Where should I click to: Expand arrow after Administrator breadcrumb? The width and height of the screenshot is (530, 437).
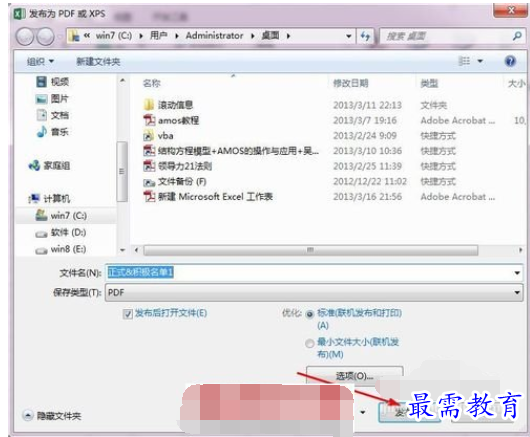tap(252, 36)
